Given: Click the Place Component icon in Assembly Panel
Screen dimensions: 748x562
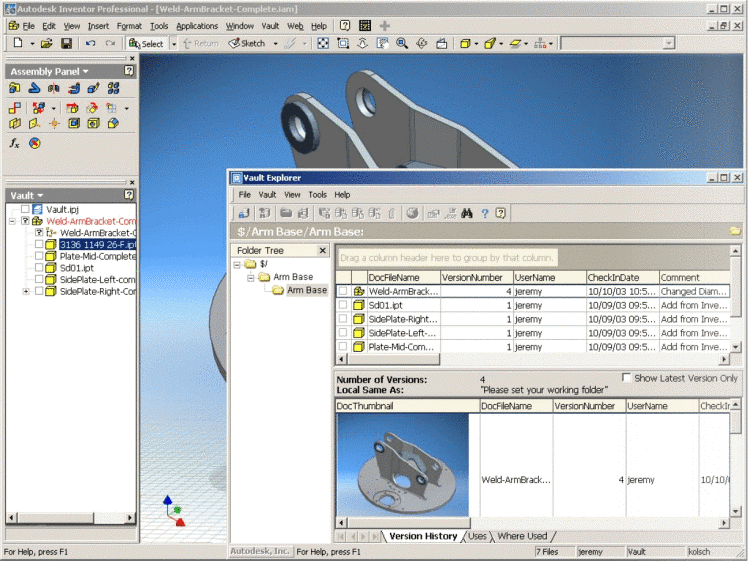Looking at the screenshot, I should (x=14, y=88).
